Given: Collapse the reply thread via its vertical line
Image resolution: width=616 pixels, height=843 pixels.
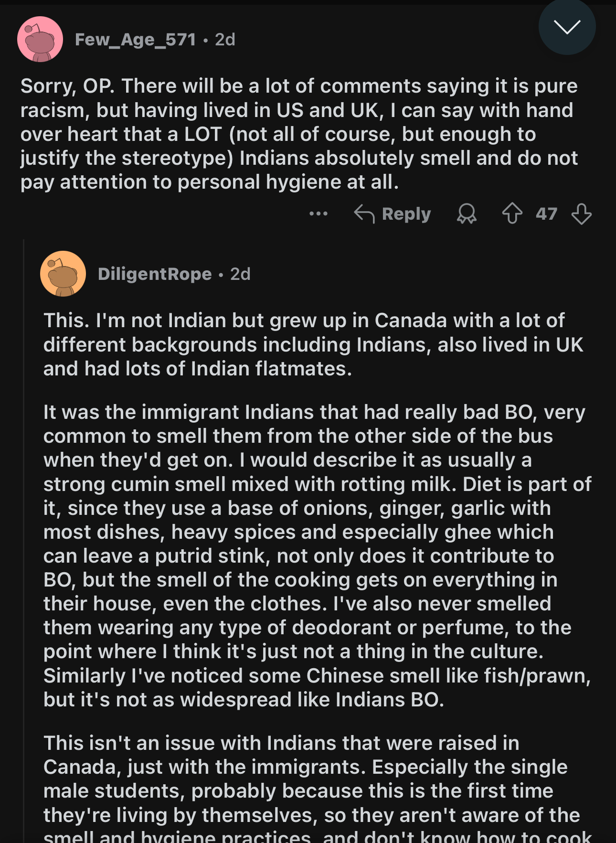Looking at the screenshot, I should (23, 540).
